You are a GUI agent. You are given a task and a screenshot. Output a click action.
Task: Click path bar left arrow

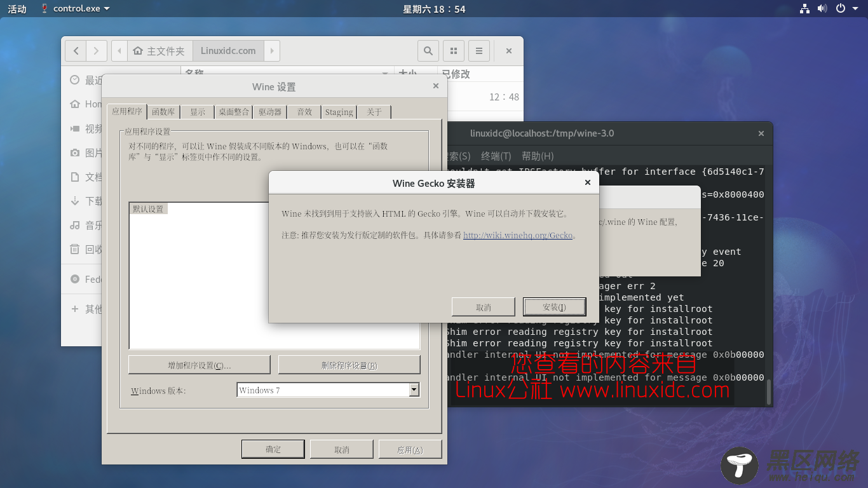click(119, 51)
